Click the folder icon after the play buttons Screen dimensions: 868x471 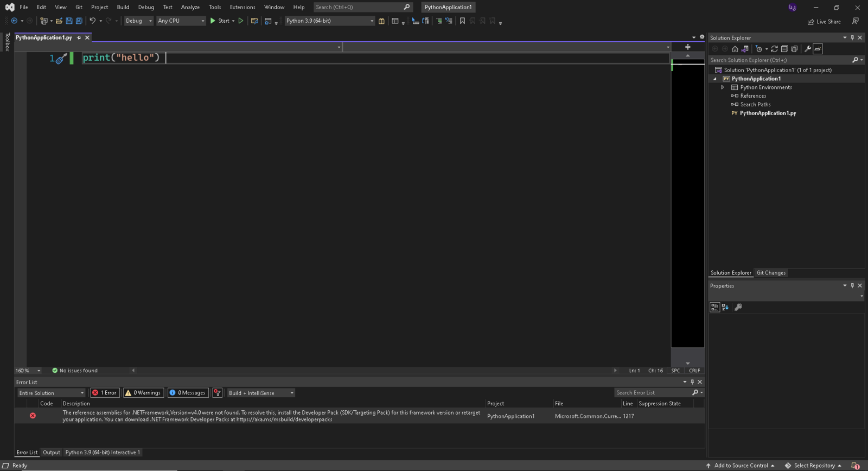pos(254,21)
